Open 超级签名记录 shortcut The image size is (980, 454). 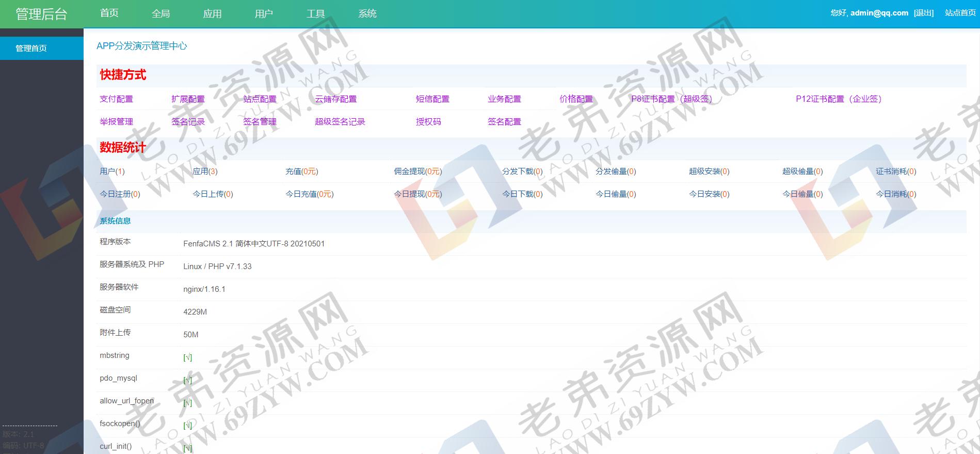[x=340, y=121]
